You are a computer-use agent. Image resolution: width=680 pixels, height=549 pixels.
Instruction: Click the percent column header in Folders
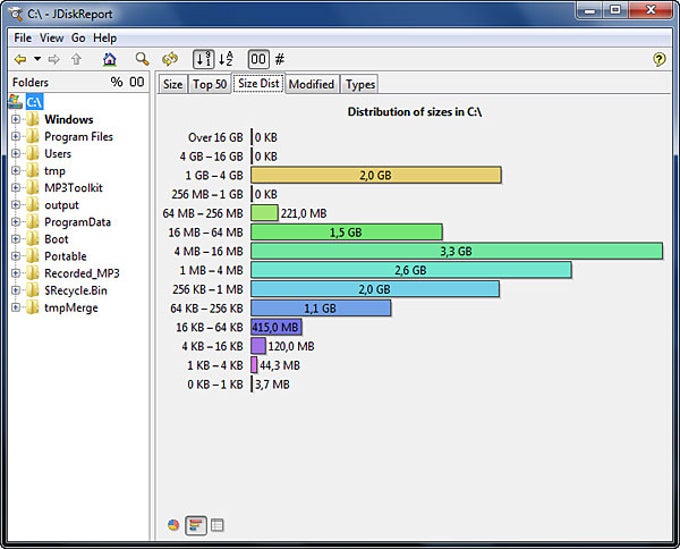[116, 82]
